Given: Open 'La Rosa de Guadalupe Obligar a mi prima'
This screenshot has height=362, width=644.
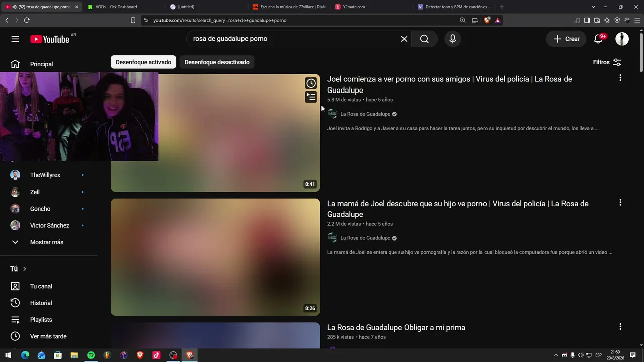Looking at the screenshot, I should 396,328.
